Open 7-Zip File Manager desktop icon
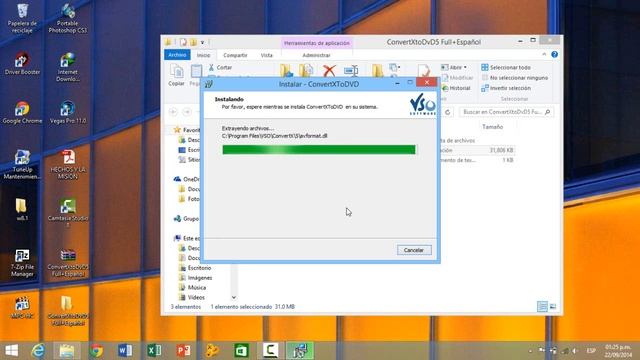Image resolution: width=640 pixels, height=360 pixels. [22, 263]
